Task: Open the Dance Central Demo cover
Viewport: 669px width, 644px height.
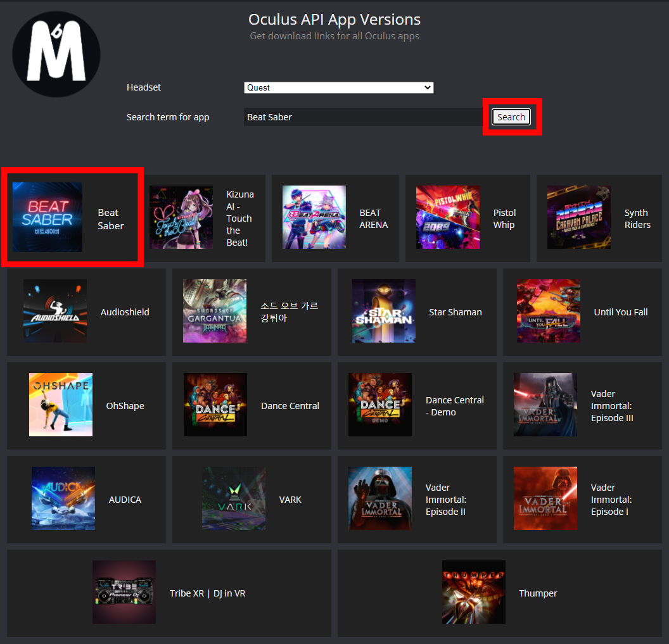Action: pos(379,405)
